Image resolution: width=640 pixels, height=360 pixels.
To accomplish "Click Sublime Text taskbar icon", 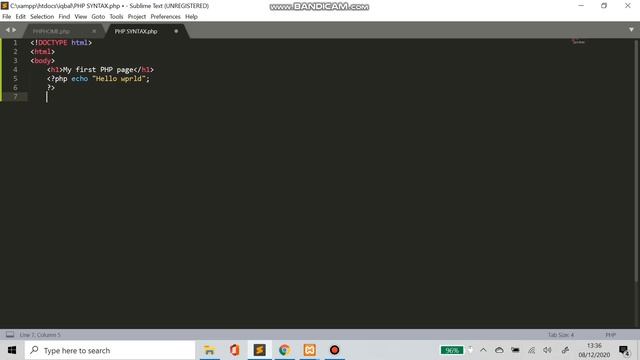I will (260, 350).
